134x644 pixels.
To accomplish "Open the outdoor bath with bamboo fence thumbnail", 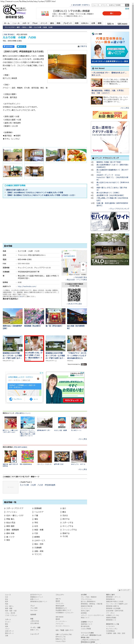I will pyautogui.click(x=13, y=155).
